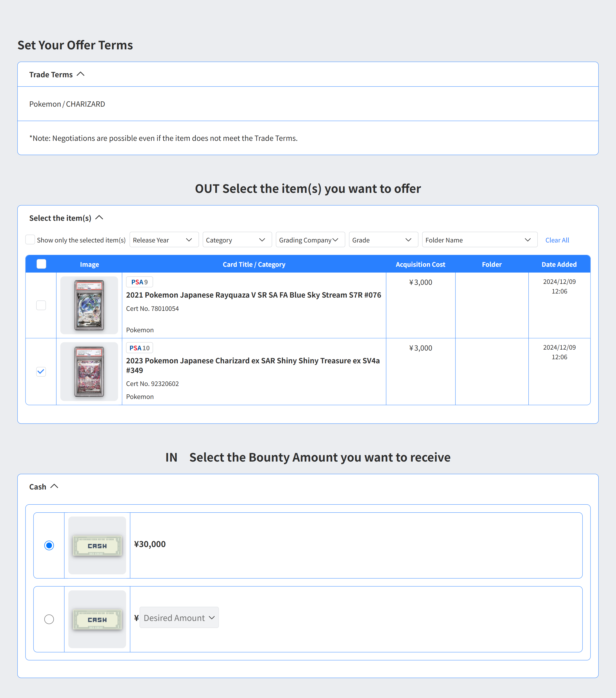This screenshot has height=698, width=616.
Task: Collapse the Trade Terms section chevron
Action: 81,74
